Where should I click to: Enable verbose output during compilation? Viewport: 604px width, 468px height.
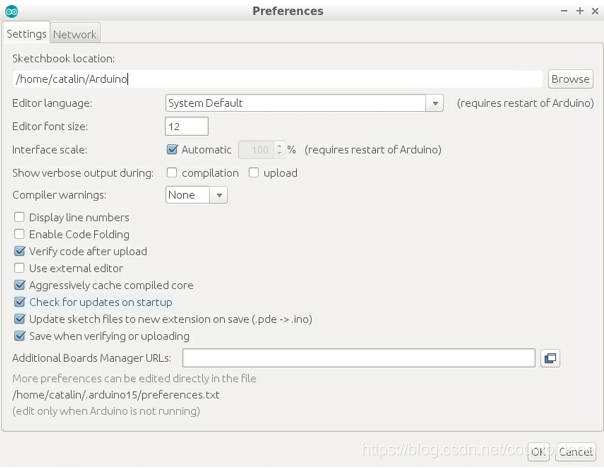172,173
